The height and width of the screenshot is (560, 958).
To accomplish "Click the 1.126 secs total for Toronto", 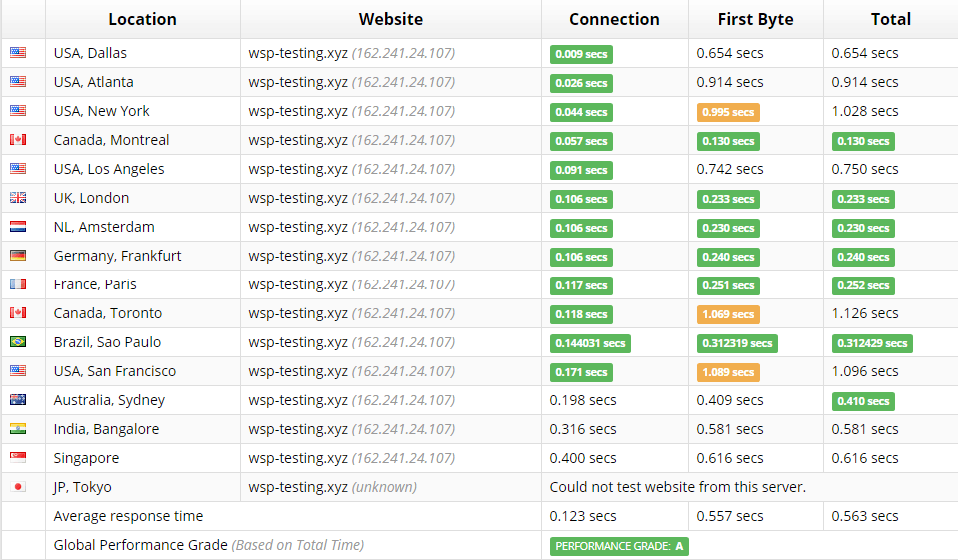I will tap(865, 313).
